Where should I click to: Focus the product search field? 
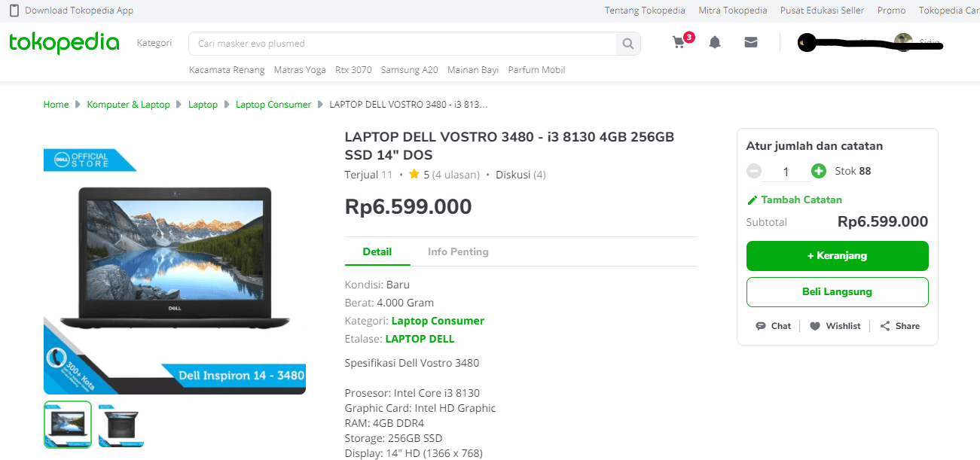click(x=403, y=44)
